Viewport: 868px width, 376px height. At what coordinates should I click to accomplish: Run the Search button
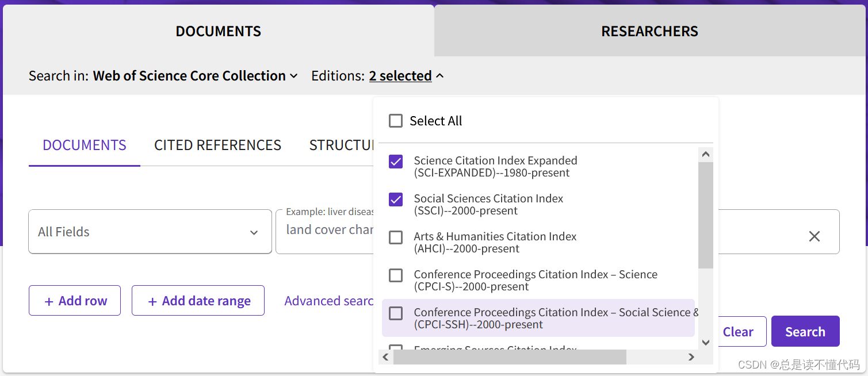[805, 332]
